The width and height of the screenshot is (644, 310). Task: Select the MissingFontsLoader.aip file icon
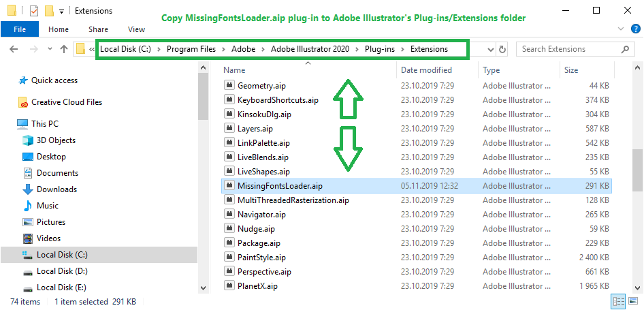(229, 185)
